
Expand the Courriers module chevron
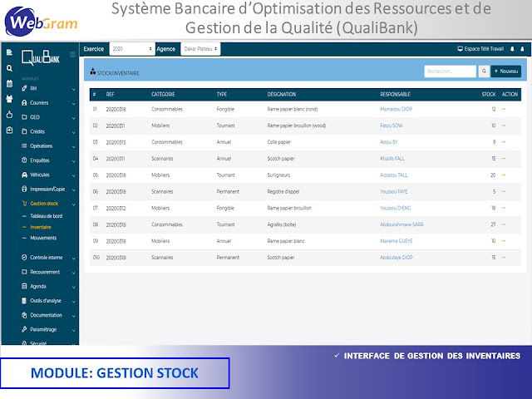click(x=74, y=103)
